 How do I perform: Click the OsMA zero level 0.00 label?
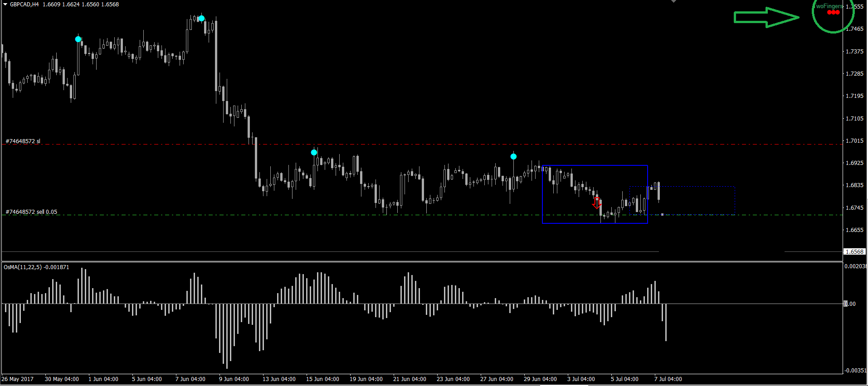coord(850,304)
